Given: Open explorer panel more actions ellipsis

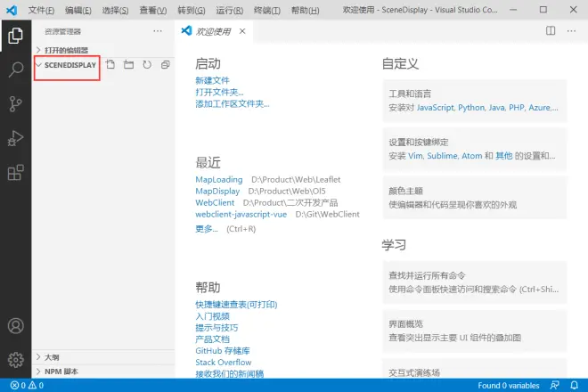Looking at the screenshot, I should pos(158,31).
